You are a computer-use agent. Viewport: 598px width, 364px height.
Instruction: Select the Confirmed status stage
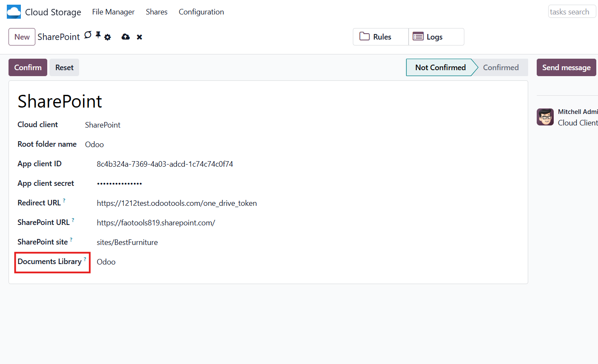501,68
